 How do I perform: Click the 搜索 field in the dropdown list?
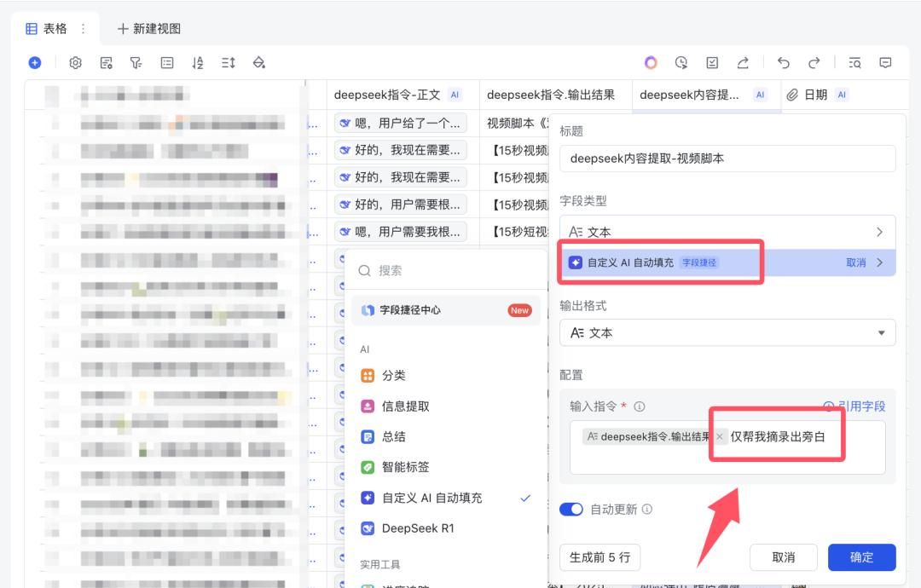[x=445, y=270]
